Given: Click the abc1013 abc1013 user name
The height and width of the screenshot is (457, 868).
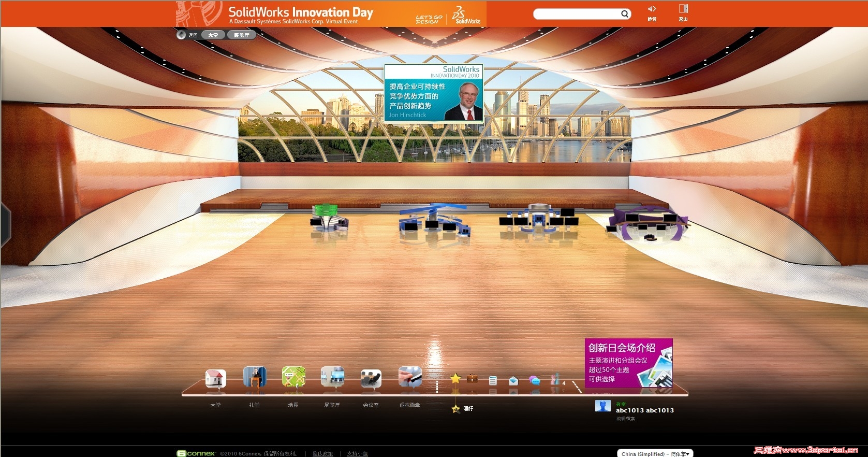Looking at the screenshot, I should 645,410.
